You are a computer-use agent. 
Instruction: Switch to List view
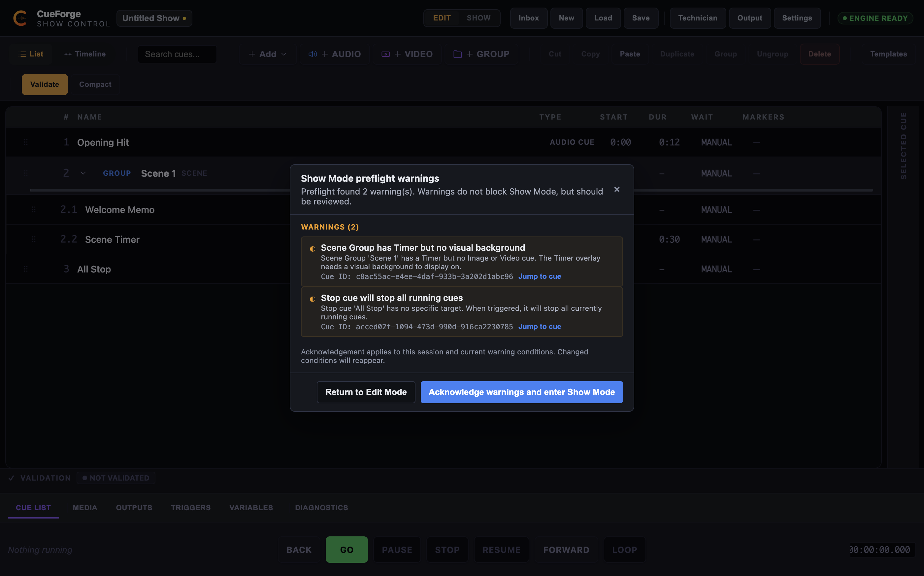(x=31, y=54)
